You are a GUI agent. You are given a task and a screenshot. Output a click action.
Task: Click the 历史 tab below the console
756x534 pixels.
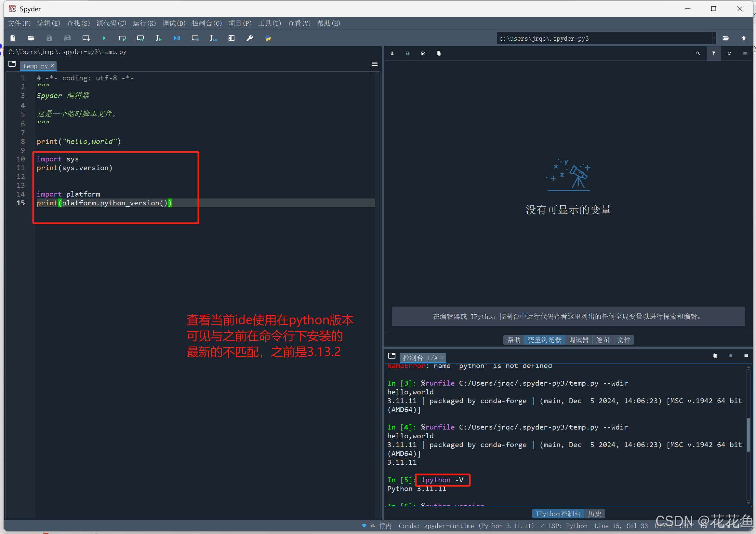click(594, 513)
